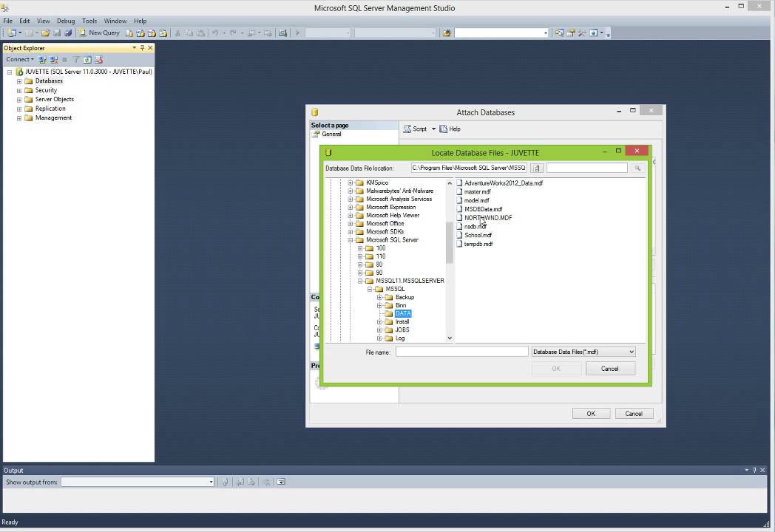Image resolution: width=775 pixels, height=532 pixels.
Task: Click the Database Data File location field
Action: [x=469, y=168]
